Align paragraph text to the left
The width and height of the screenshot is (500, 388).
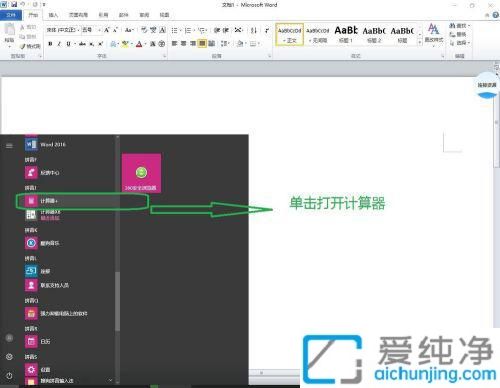[x=174, y=43]
